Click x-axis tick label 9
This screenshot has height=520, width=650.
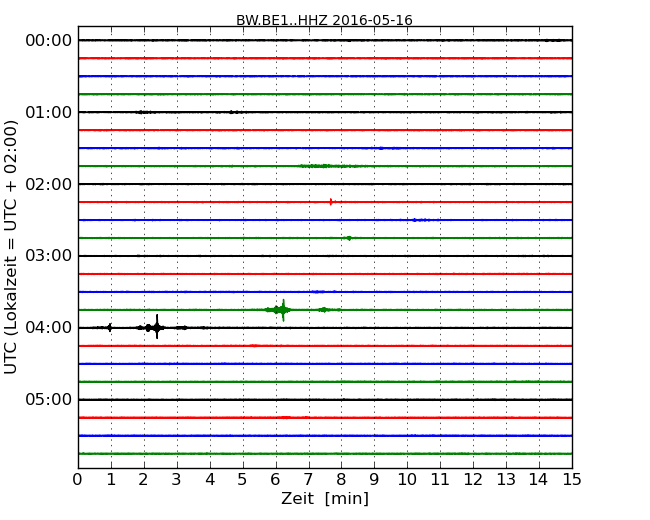coord(374,480)
